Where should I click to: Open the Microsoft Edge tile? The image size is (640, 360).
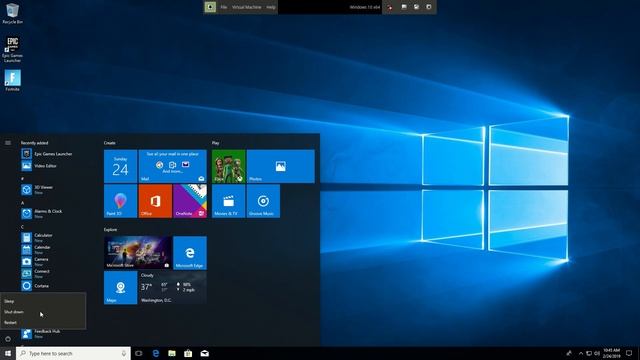pos(190,253)
